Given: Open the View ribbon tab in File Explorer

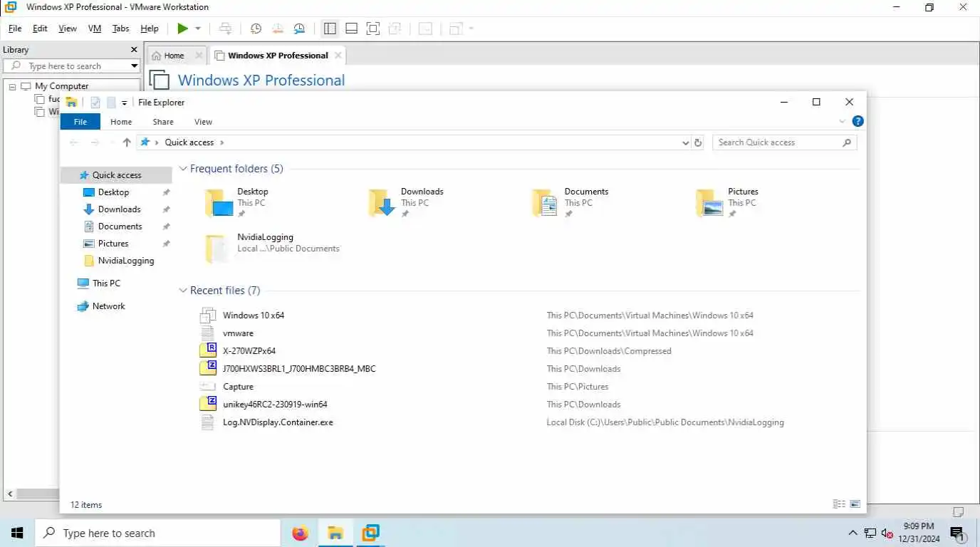Looking at the screenshot, I should pyautogui.click(x=203, y=122).
